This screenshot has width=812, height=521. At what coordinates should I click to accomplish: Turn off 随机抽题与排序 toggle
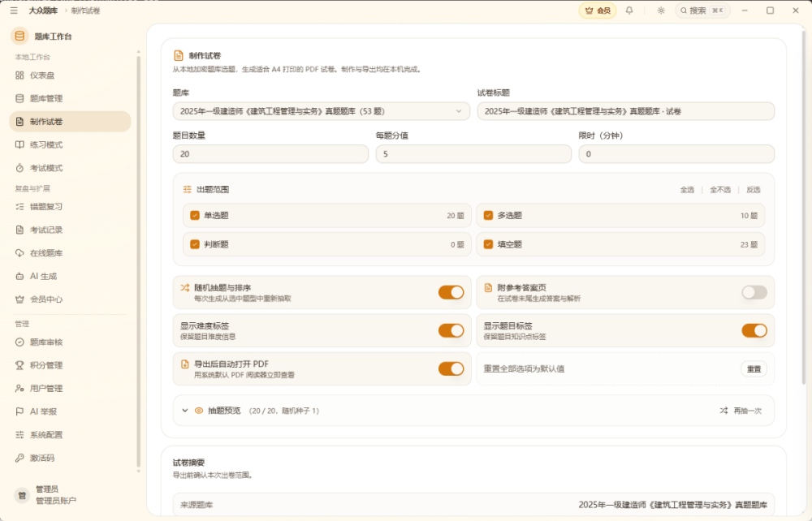coord(451,292)
